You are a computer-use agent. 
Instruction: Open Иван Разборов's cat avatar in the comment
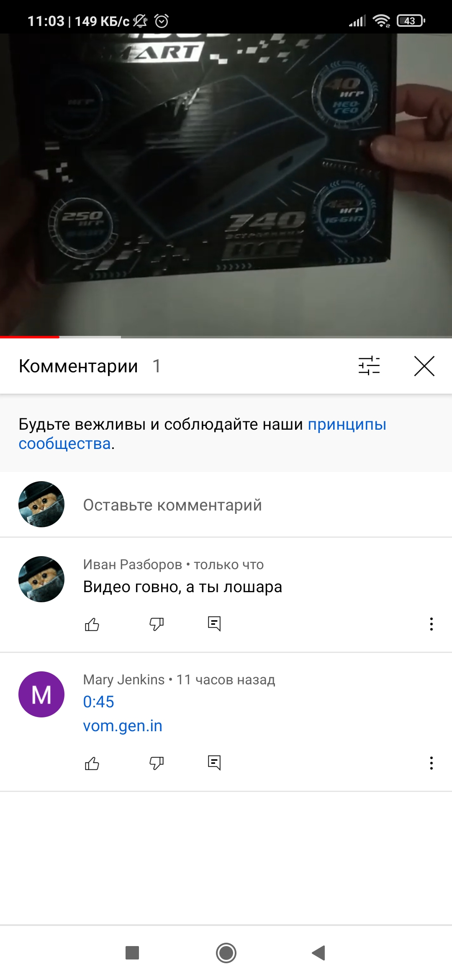[x=41, y=579]
